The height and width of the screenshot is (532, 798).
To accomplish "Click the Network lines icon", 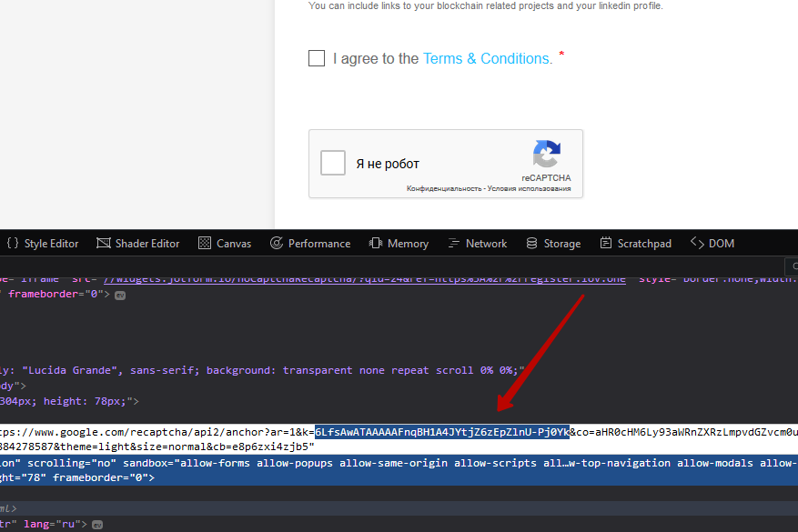I will point(453,244).
